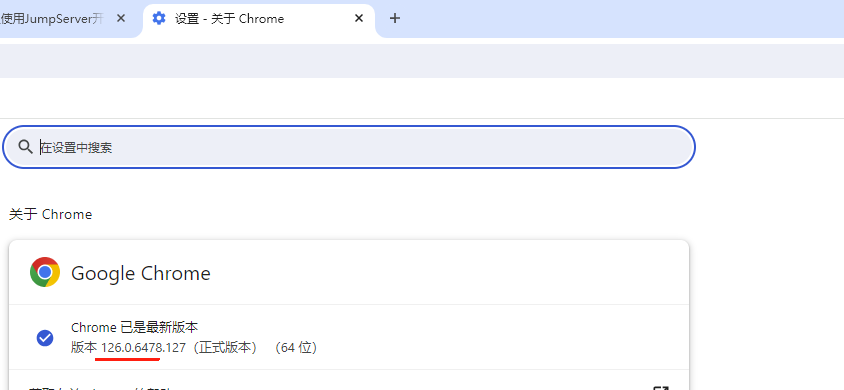The width and height of the screenshot is (844, 390).
Task: Click the (正式版本) label
Action: pyautogui.click(x=224, y=348)
